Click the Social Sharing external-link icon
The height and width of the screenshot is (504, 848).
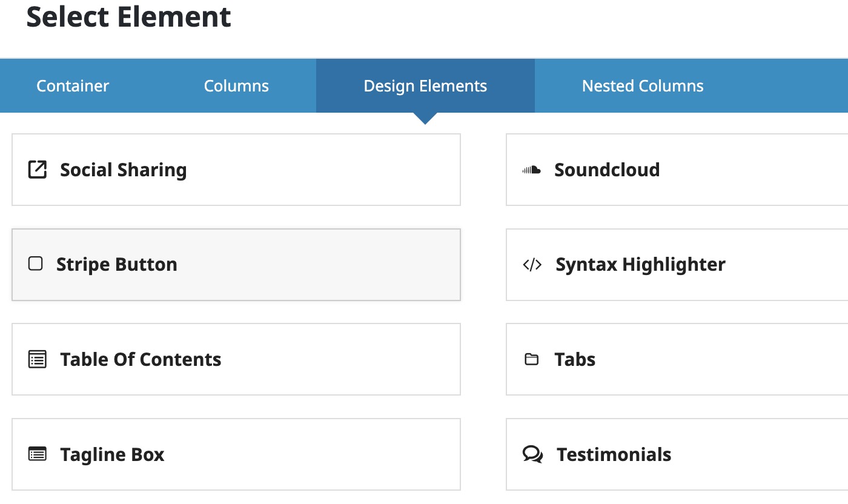point(38,170)
